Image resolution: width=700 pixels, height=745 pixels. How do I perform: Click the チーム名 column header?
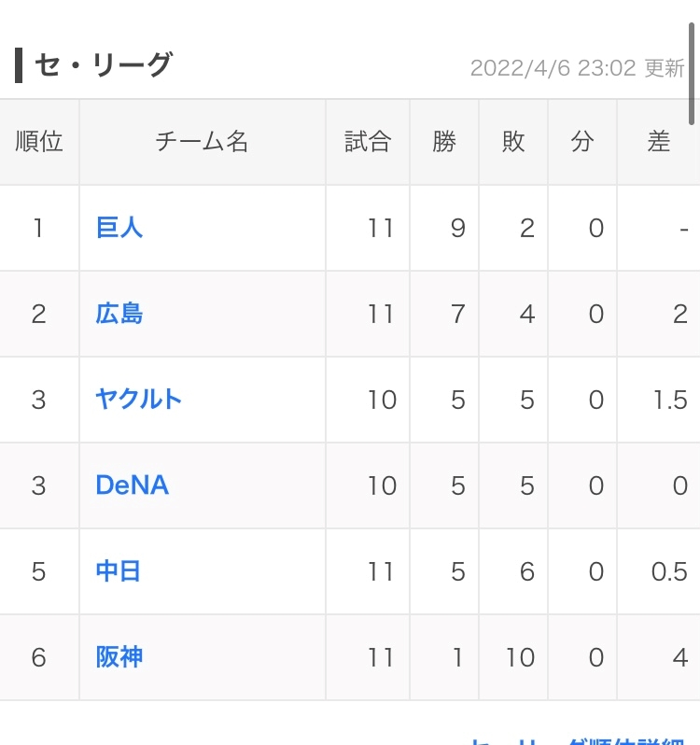[203, 142]
